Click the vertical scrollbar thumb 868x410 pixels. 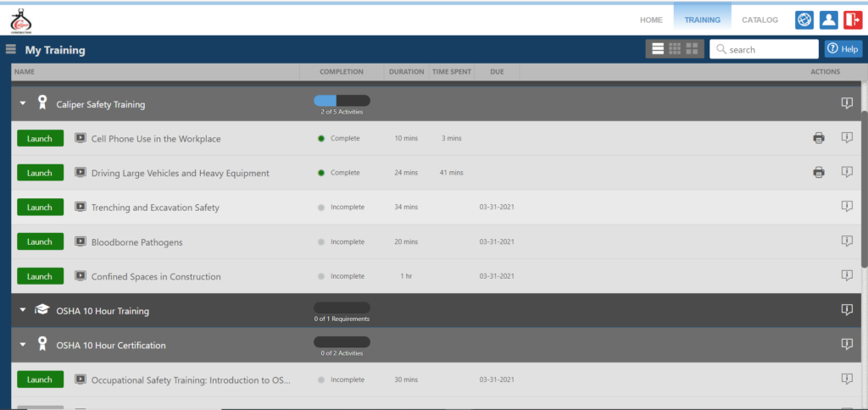864,189
